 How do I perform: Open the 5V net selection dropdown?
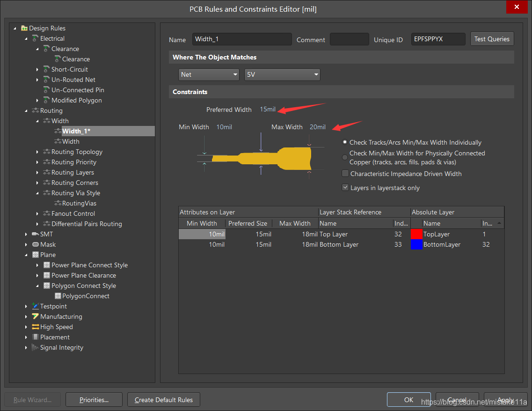(282, 74)
